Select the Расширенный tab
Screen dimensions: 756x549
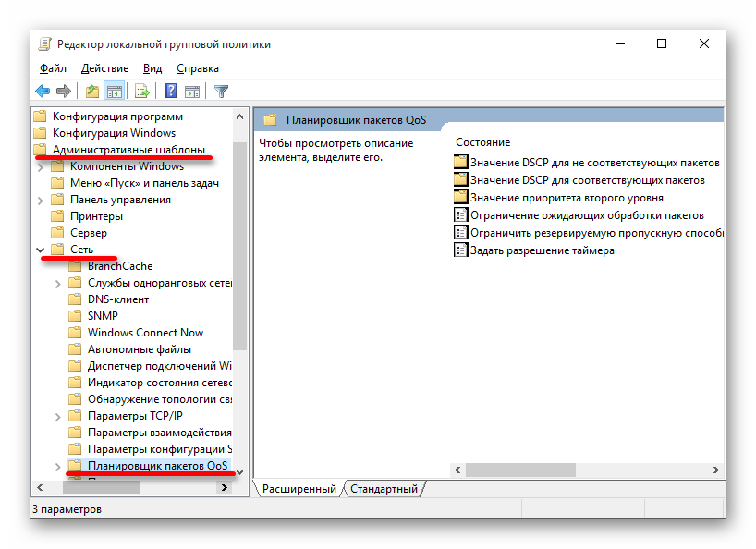299,488
